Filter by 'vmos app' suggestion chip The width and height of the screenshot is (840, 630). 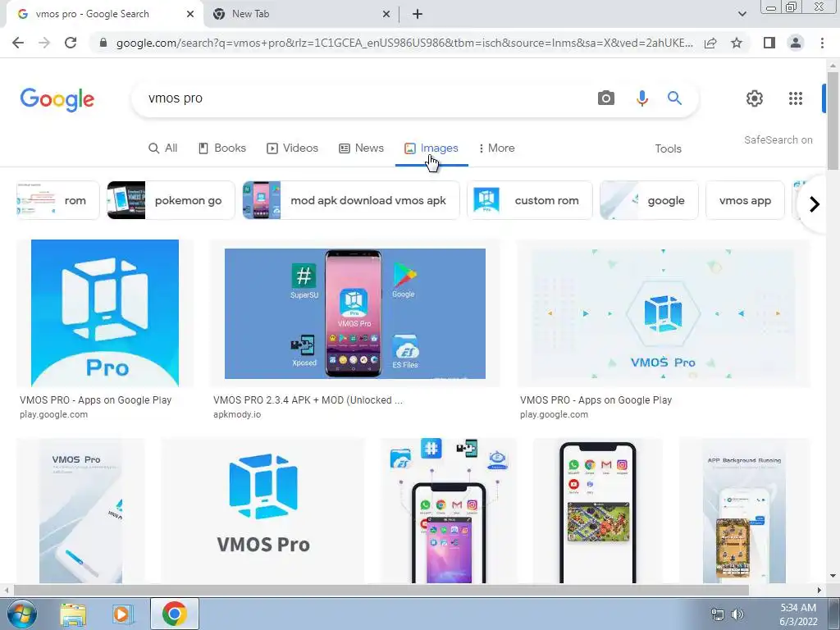tap(745, 200)
